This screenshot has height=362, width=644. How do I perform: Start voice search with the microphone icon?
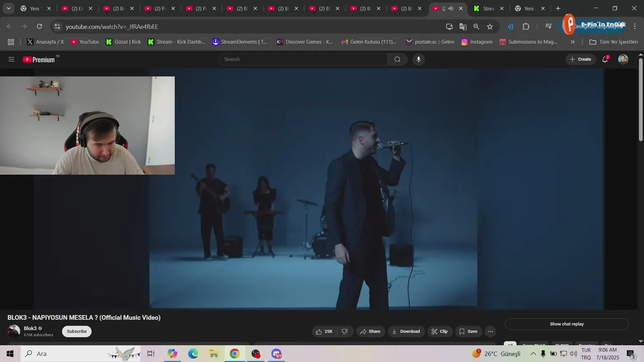pyautogui.click(x=419, y=59)
